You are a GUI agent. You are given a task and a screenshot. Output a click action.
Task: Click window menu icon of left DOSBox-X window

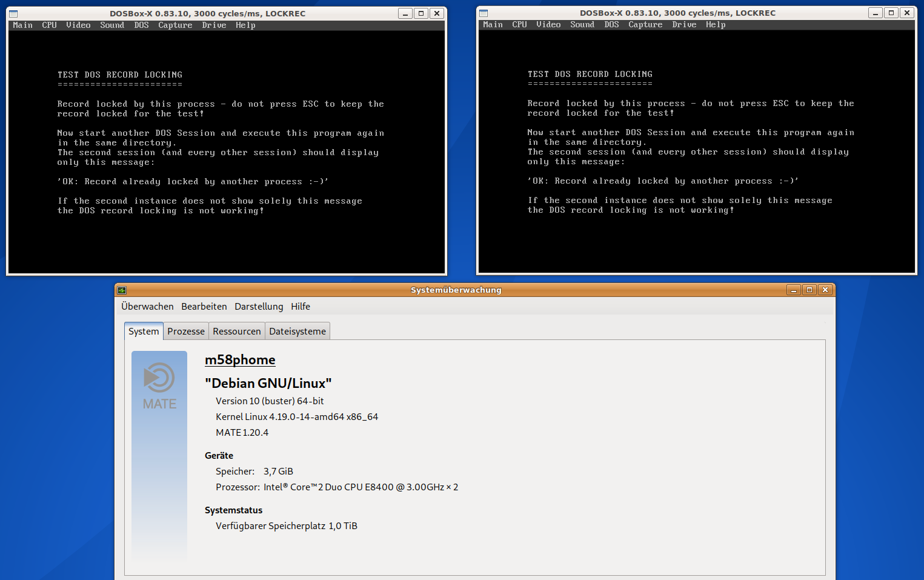point(13,13)
